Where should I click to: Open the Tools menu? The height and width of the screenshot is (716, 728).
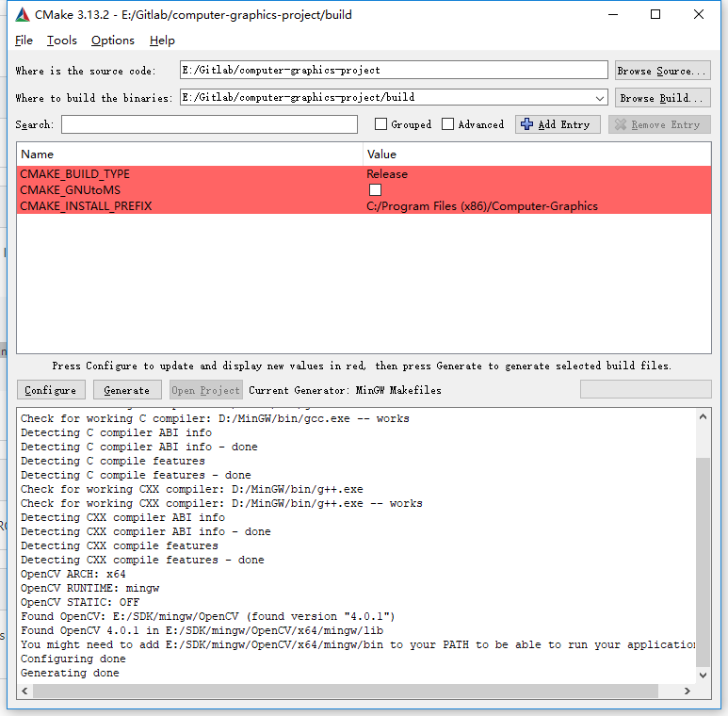[62, 41]
